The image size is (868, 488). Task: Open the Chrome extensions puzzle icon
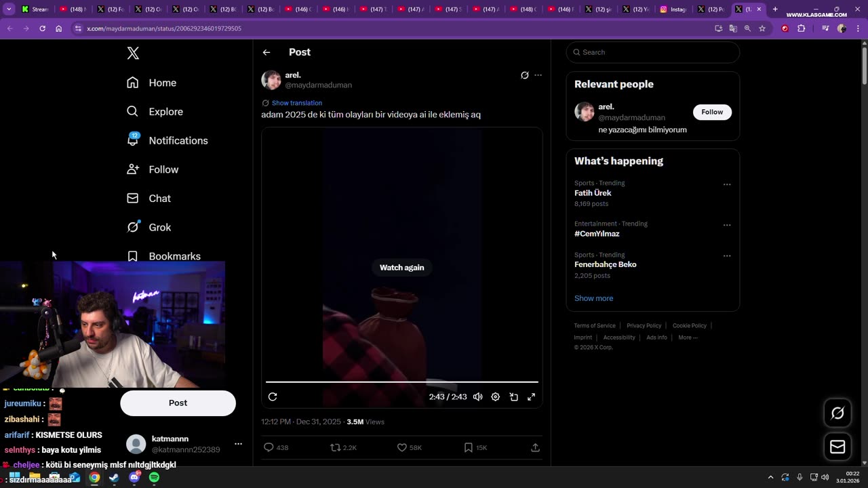point(801,28)
